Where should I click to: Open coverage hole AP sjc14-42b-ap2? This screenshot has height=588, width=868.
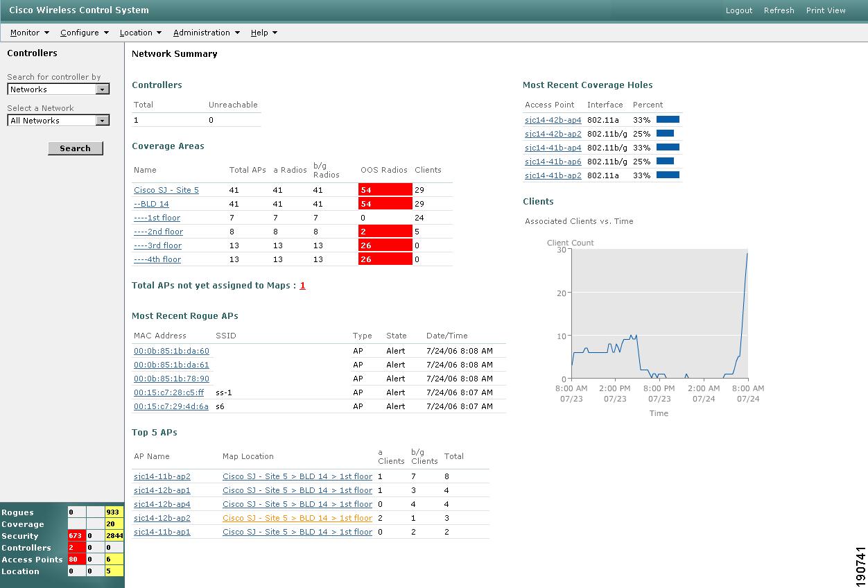[553, 134]
